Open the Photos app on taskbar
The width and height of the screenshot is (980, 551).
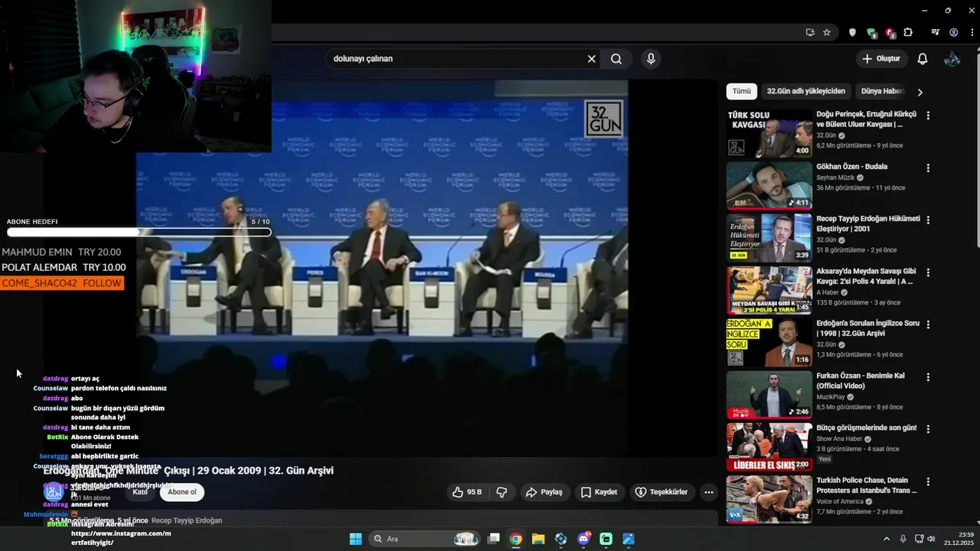pyautogui.click(x=629, y=539)
